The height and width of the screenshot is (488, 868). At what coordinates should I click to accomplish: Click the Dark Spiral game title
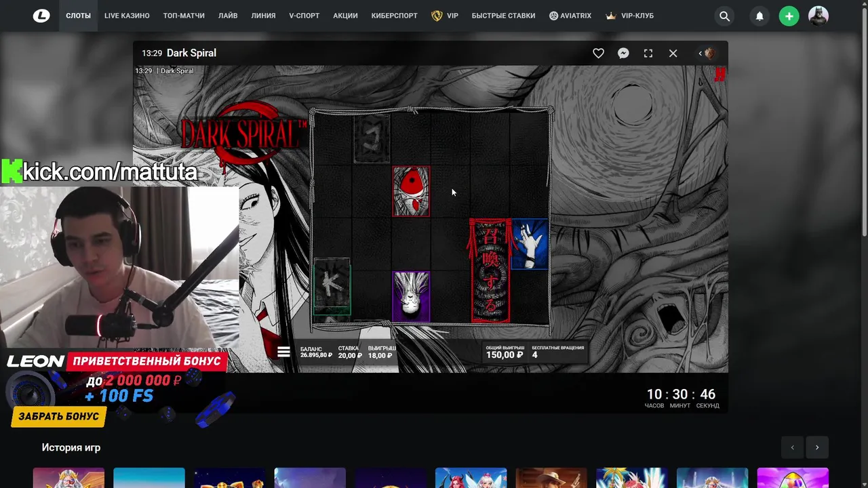point(191,53)
